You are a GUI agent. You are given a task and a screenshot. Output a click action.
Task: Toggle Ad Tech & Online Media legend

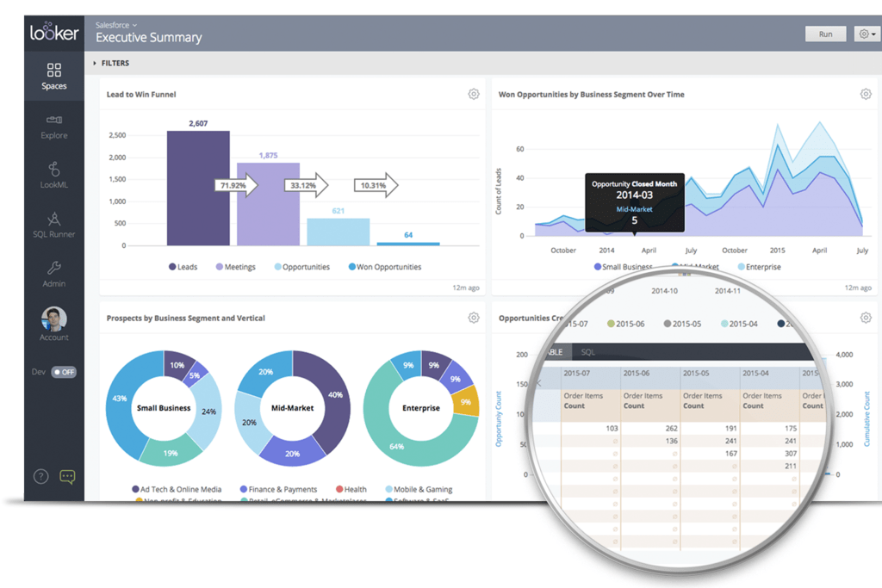click(177, 489)
